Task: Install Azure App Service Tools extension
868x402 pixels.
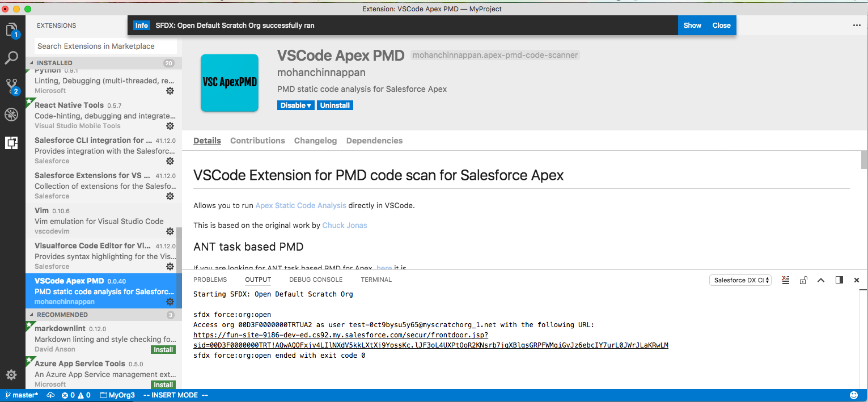Action: pyautogui.click(x=163, y=385)
